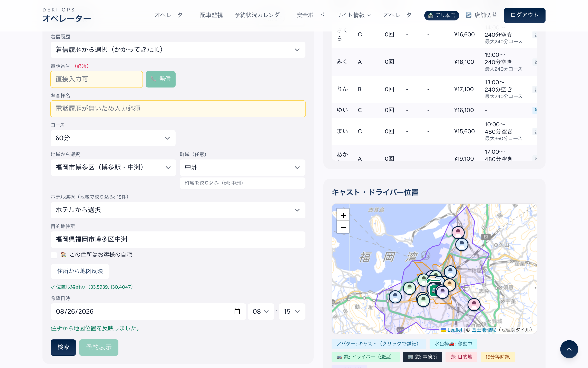The image size is (588, 368).
Task: Click the cast name ゆい in table
Action: [342, 110]
